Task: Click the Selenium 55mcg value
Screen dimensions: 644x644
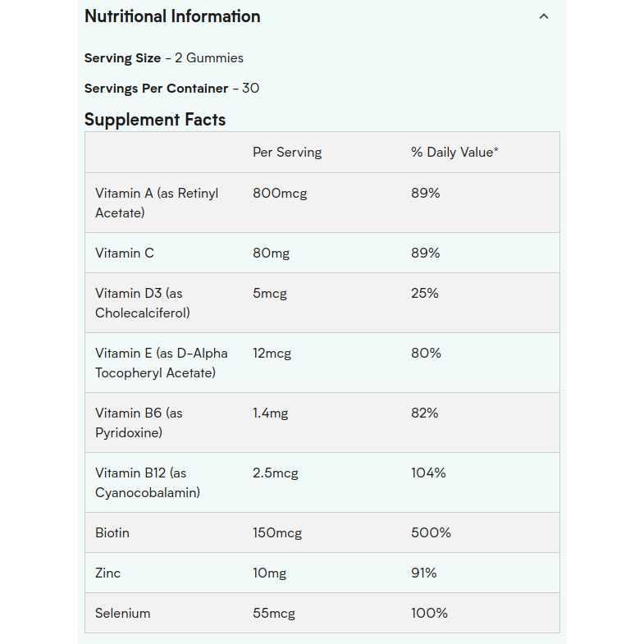Action: pyautogui.click(x=274, y=614)
